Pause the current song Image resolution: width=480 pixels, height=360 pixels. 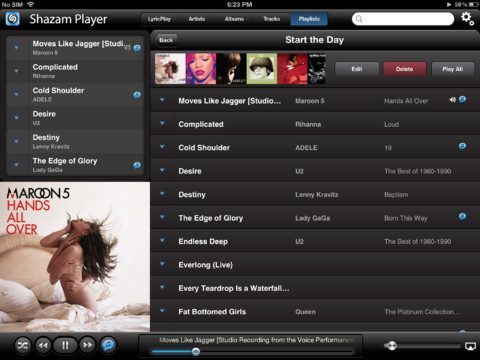pyautogui.click(x=65, y=345)
